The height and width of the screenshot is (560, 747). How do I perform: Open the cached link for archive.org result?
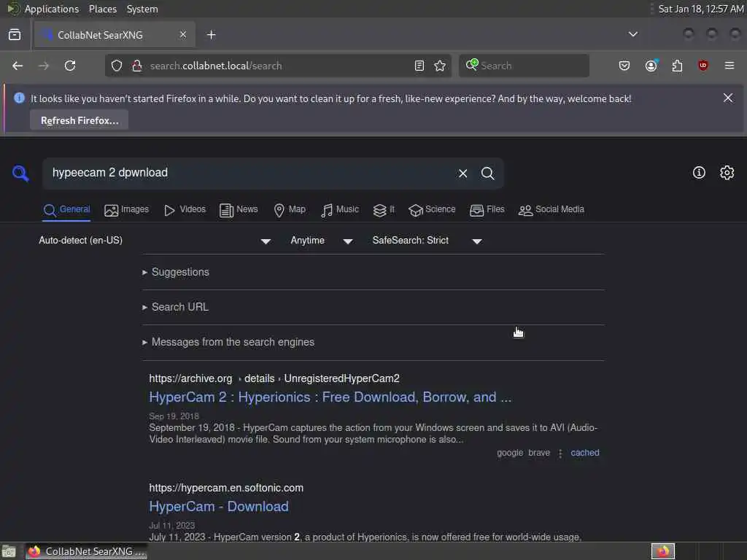click(x=584, y=453)
